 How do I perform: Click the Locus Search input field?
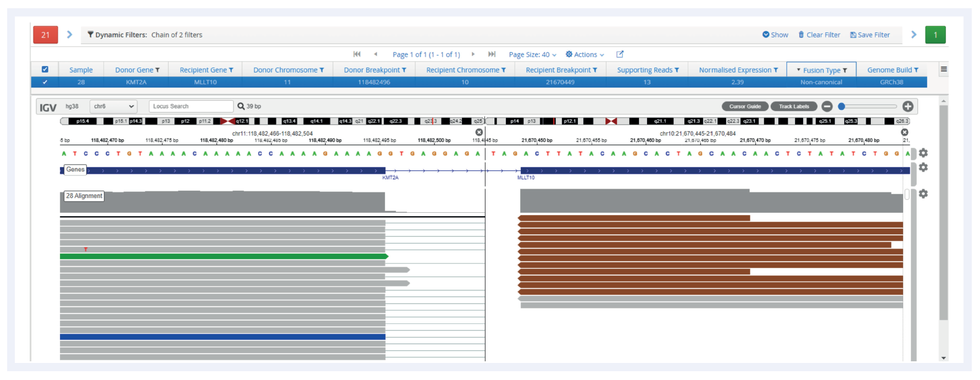click(191, 106)
